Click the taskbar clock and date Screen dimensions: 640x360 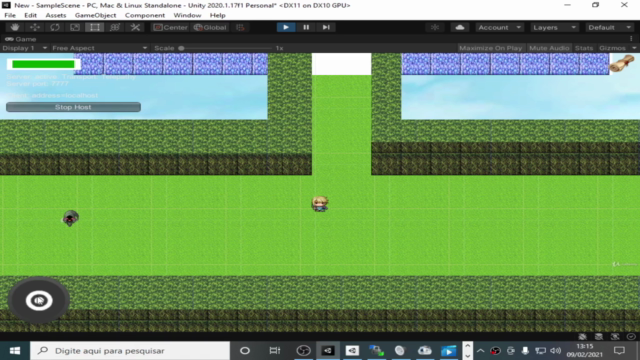tap(584, 351)
